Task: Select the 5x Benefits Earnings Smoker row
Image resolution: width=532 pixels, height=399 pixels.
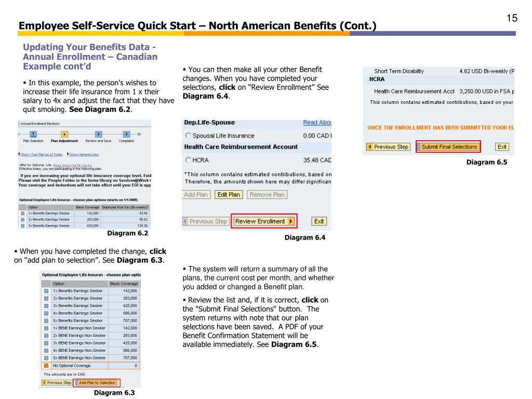Action: pos(46,321)
